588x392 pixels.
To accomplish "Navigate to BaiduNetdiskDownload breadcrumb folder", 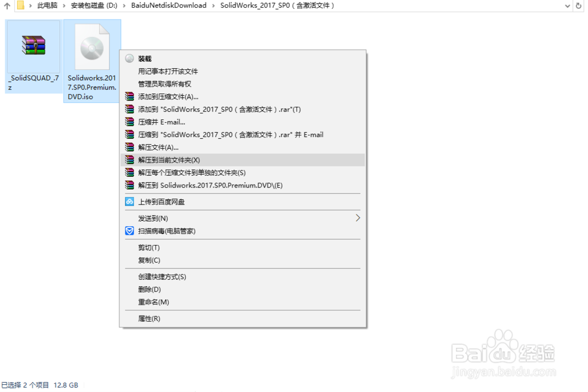I will pyautogui.click(x=169, y=5).
